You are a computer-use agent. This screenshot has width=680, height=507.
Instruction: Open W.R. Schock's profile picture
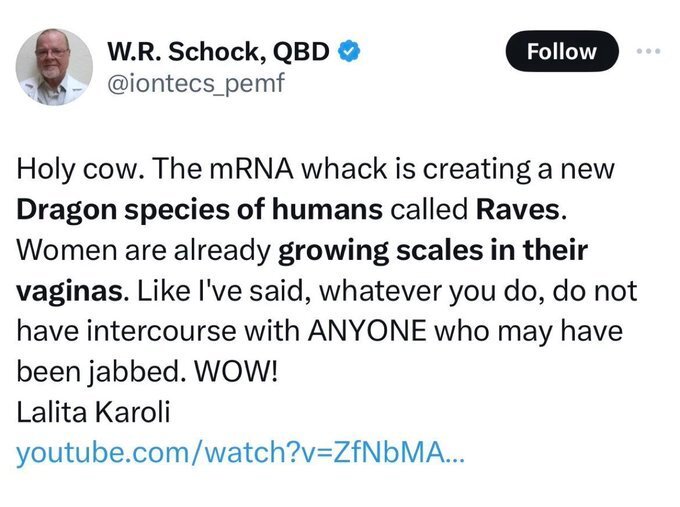[x=54, y=66]
